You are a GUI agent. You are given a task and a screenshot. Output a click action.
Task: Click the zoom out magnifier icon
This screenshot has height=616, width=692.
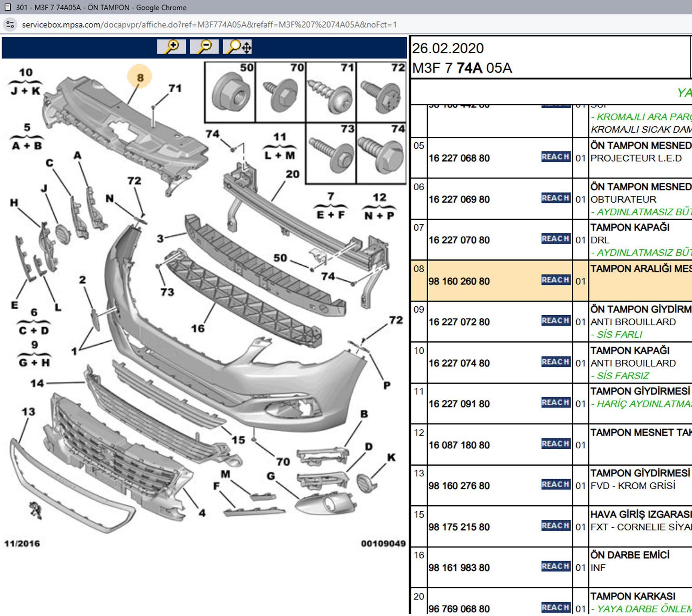click(204, 47)
